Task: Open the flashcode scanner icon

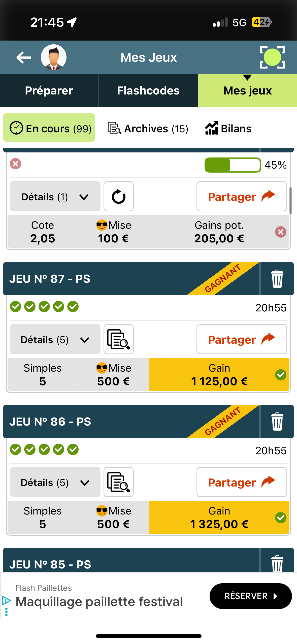Action: 272,57
